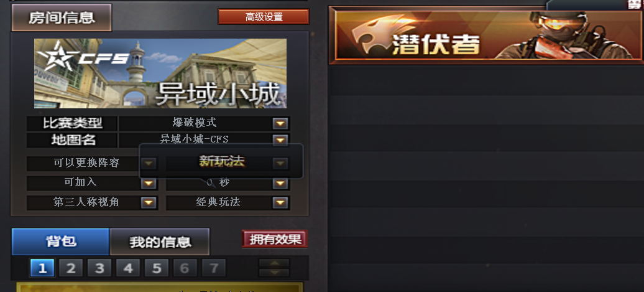Expand the 地图名 dropdown arrow

tap(280, 140)
